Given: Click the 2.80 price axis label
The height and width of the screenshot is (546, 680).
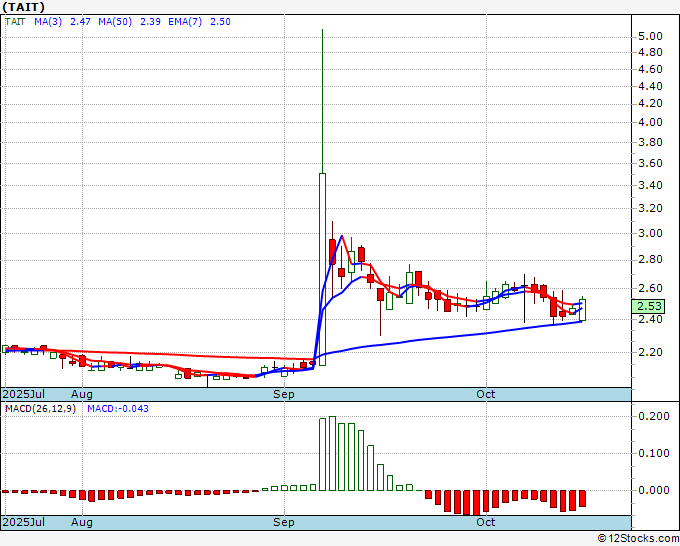Looking at the screenshot, I should pyautogui.click(x=651, y=260).
